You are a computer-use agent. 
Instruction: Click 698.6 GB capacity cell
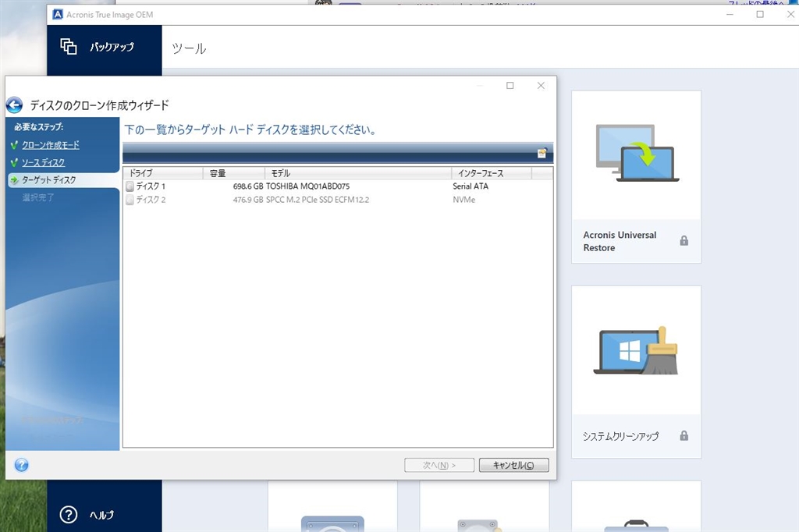[x=248, y=186]
